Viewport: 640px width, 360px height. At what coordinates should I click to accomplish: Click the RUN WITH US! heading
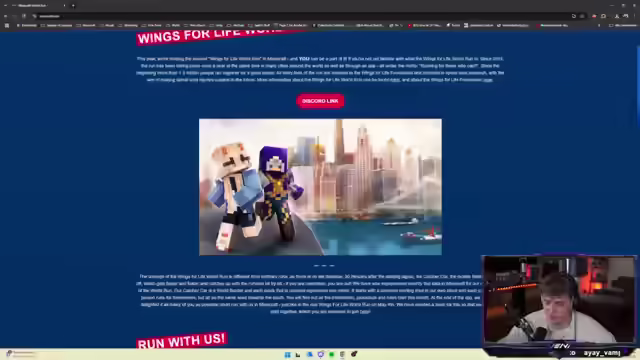(x=181, y=340)
